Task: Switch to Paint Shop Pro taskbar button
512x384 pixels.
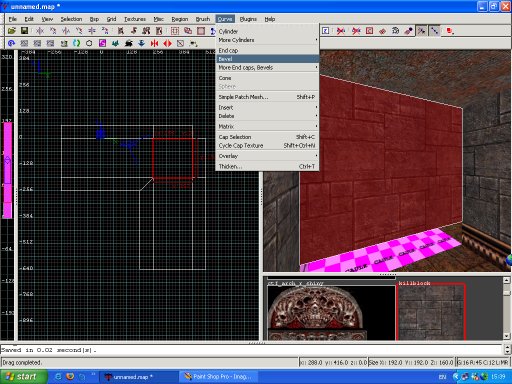Action: tap(219, 377)
